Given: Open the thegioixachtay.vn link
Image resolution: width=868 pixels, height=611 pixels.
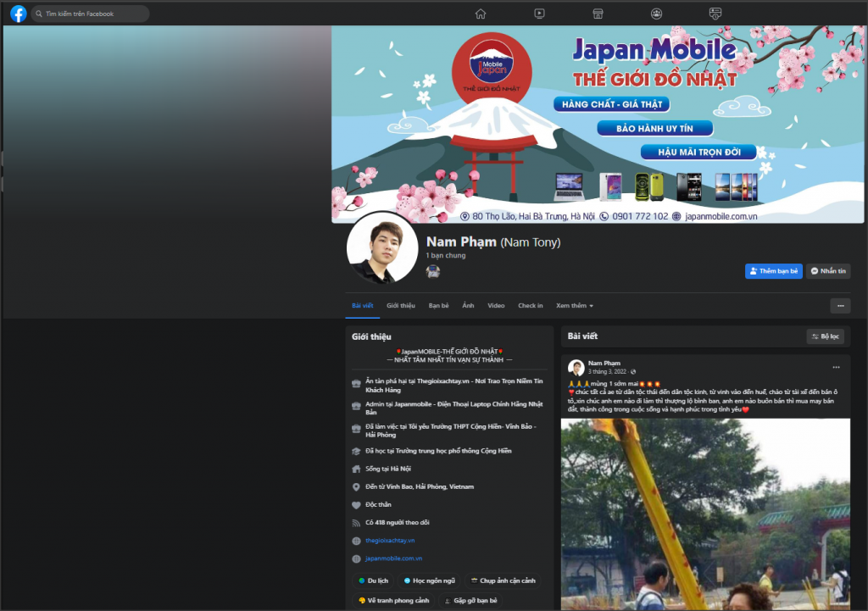Looking at the screenshot, I should (x=390, y=541).
